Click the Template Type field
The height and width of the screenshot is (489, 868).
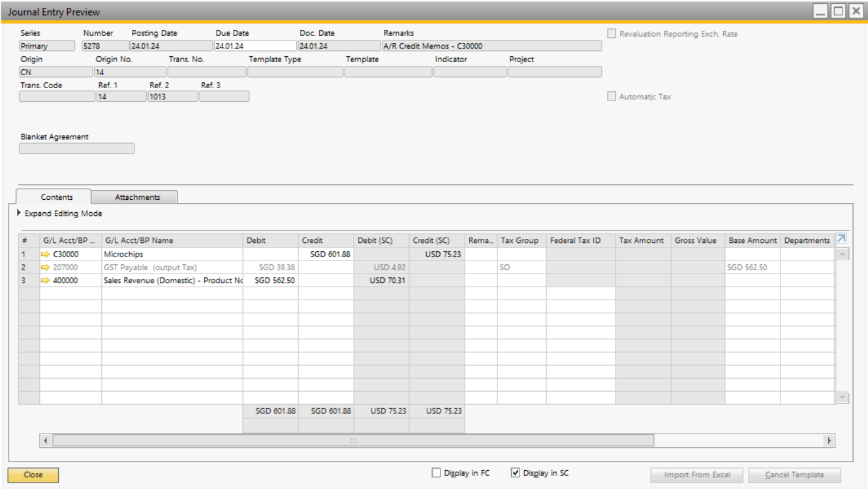pos(295,72)
